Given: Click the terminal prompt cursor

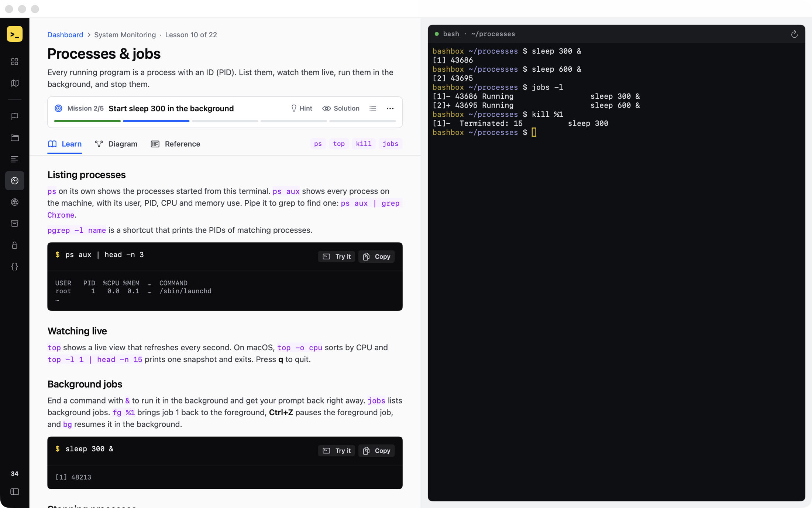Looking at the screenshot, I should point(534,132).
